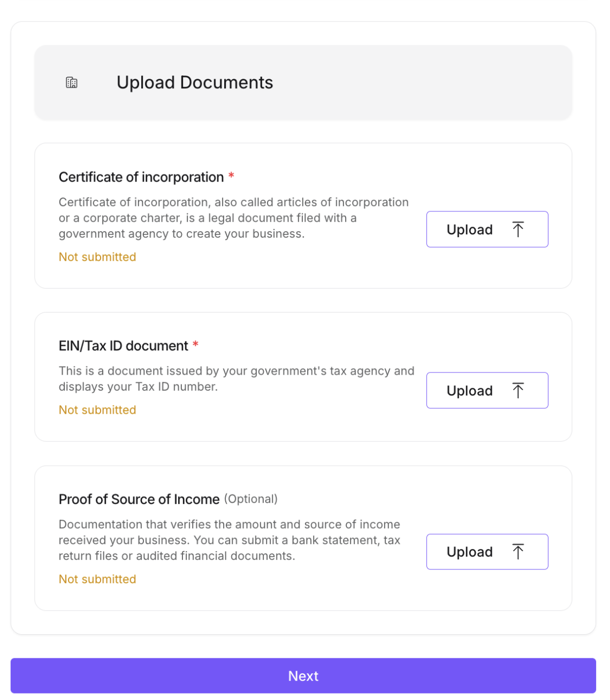This screenshot has width=610, height=700.
Task: Click the upload arrow icon for Proof of Source of Income
Action: pos(517,552)
